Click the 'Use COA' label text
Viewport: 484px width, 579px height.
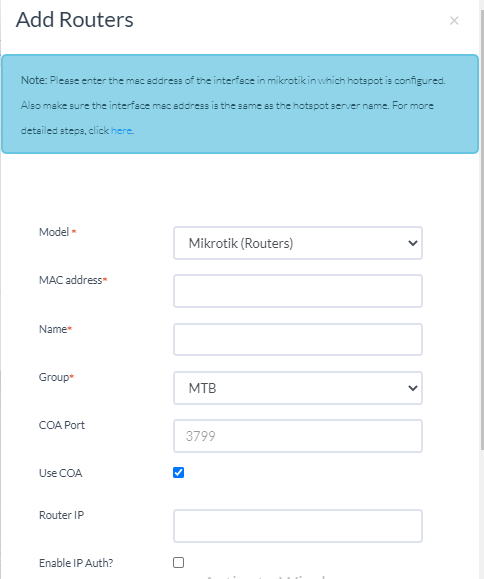[x=61, y=473]
